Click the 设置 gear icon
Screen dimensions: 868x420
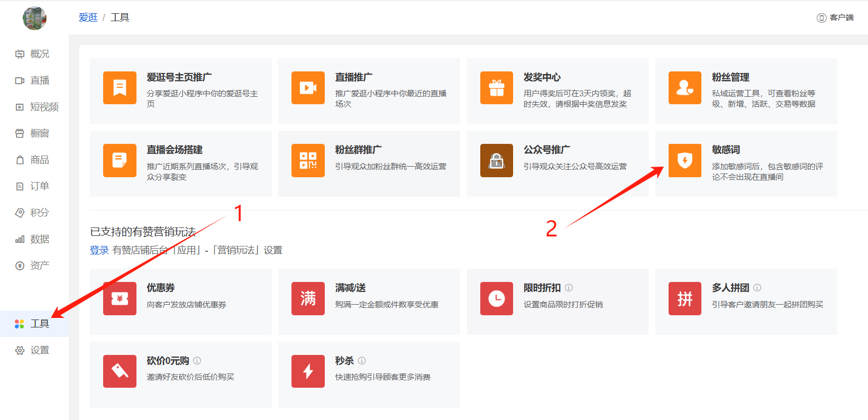point(20,350)
